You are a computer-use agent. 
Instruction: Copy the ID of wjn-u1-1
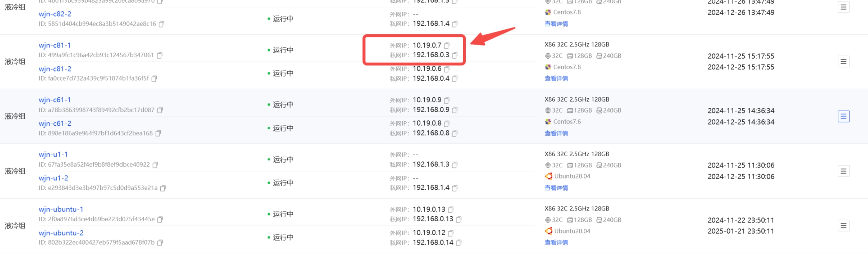pos(155,165)
